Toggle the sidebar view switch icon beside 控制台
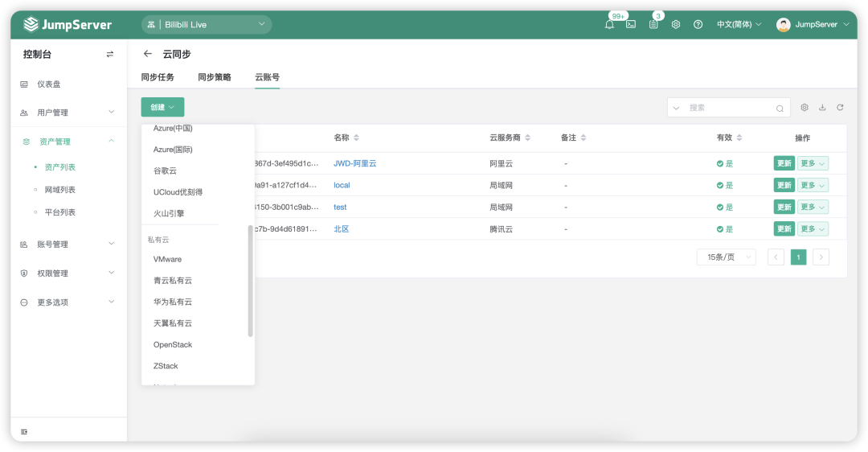 click(109, 54)
